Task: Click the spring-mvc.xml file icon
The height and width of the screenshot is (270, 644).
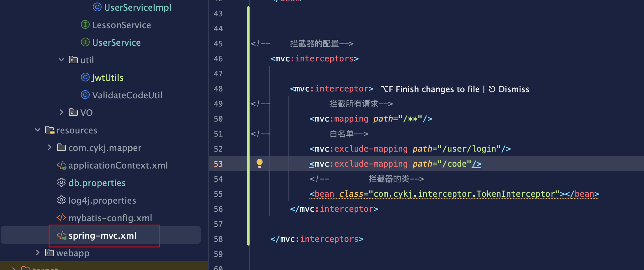Action: tap(61, 235)
